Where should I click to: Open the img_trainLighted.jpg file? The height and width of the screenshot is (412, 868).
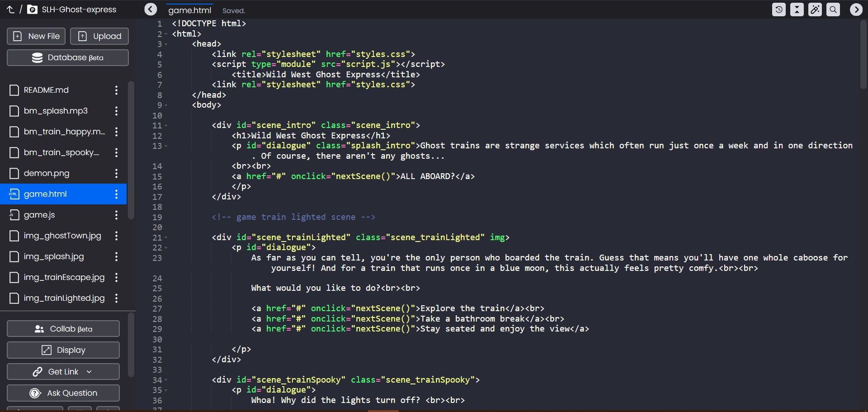(x=64, y=298)
